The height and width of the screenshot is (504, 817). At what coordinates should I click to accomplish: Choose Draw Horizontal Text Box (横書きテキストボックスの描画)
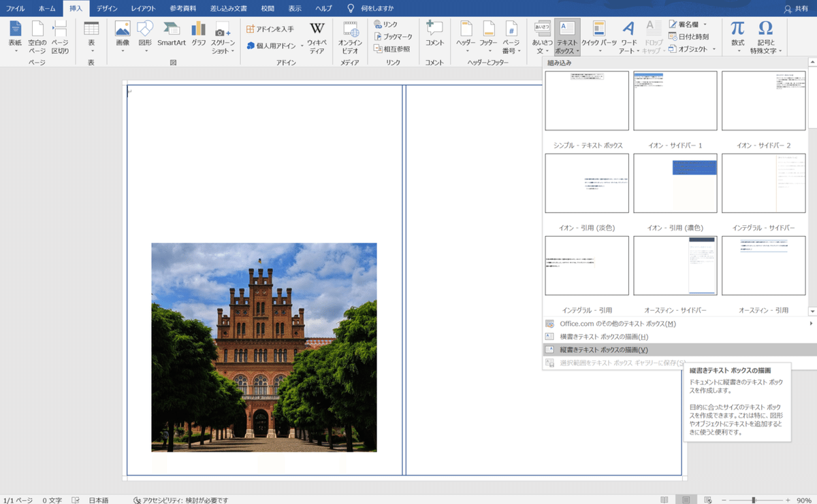click(679, 337)
